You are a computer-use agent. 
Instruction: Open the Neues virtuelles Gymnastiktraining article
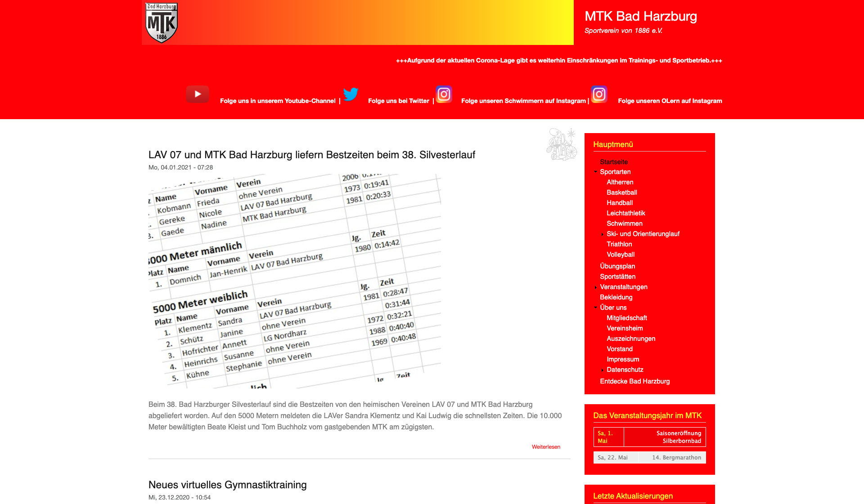click(227, 485)
